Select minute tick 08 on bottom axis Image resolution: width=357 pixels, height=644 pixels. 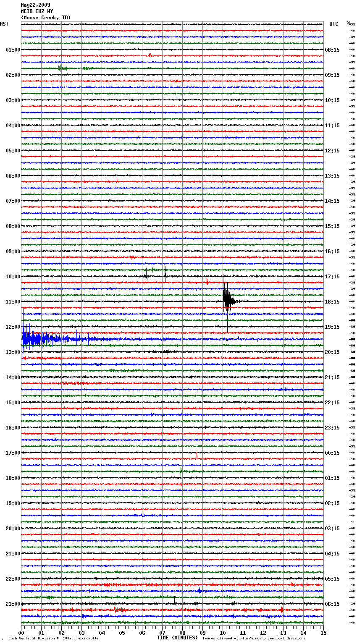click(x=182, y=633)
